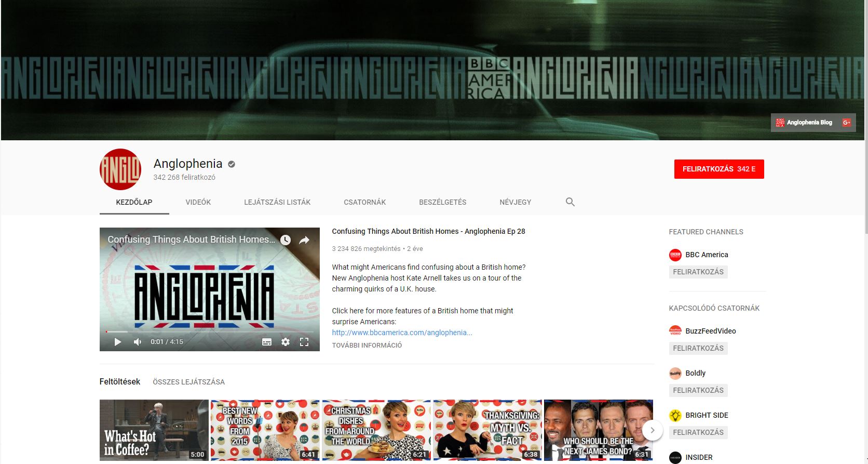The height and width of the screenshot is (464, 868).
Task: Click the Google+ icon in banner
Action: pyautogui.click(x=846, y=123)
